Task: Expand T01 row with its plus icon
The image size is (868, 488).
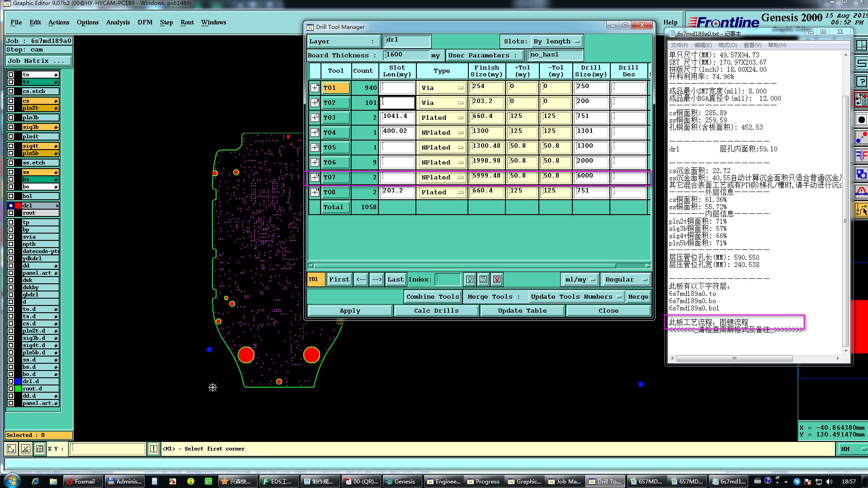Action: 315,88
